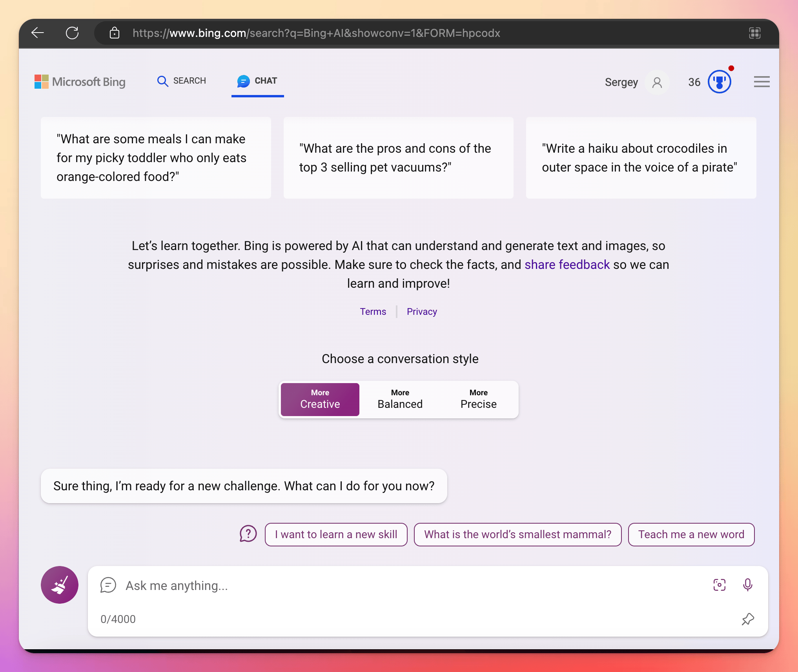Open the Rewards trophy medal icon
798x672 pixels.
[x=720, y=82]
